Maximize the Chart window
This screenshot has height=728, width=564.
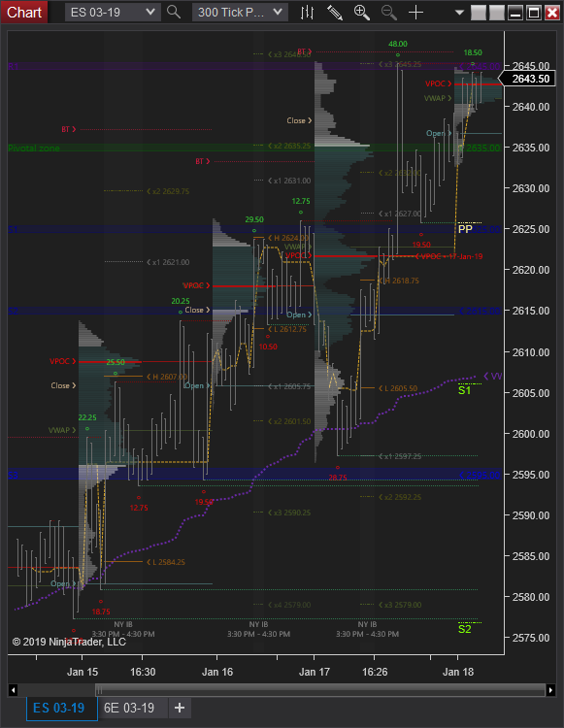534,13
